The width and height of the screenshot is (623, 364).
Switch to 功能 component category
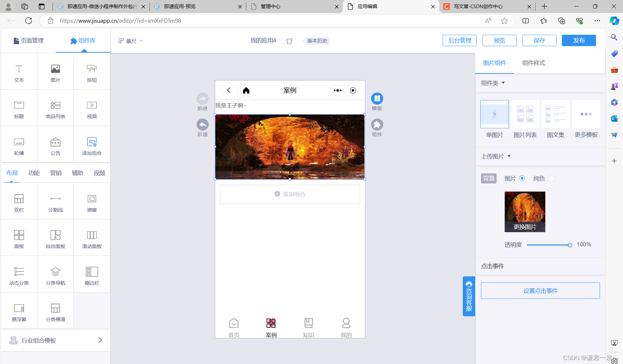[34, 173]
